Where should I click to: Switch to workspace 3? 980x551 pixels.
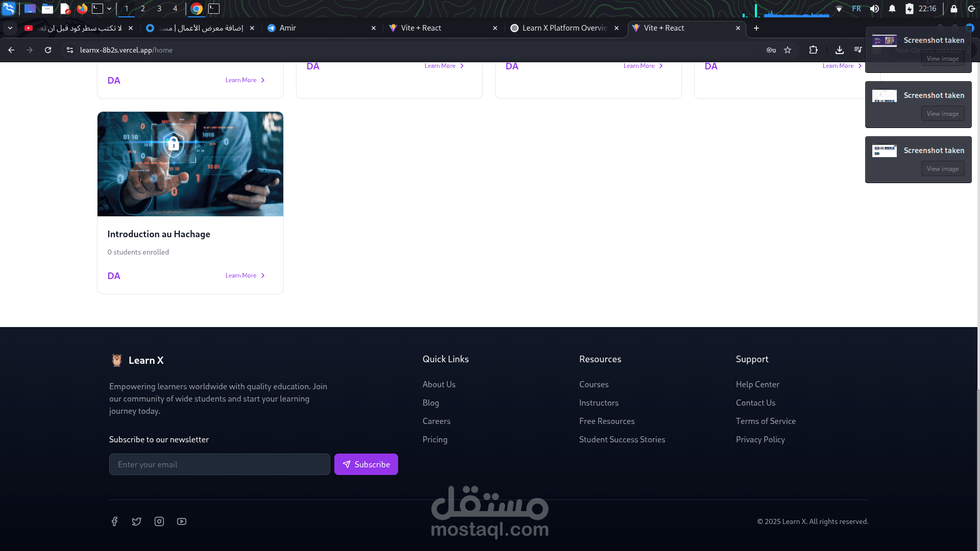(159, 9)
